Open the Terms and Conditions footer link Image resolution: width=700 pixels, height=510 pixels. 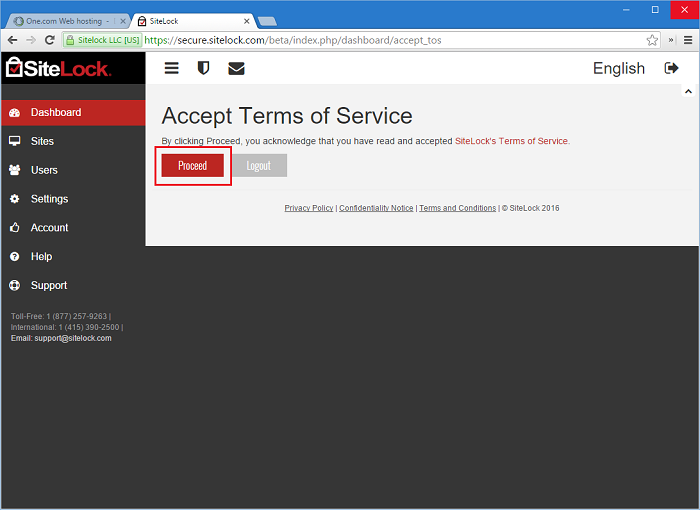458,208
